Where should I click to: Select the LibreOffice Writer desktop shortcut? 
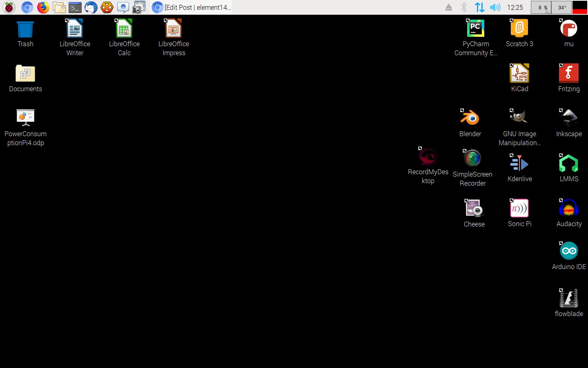[x=75, y=38]
